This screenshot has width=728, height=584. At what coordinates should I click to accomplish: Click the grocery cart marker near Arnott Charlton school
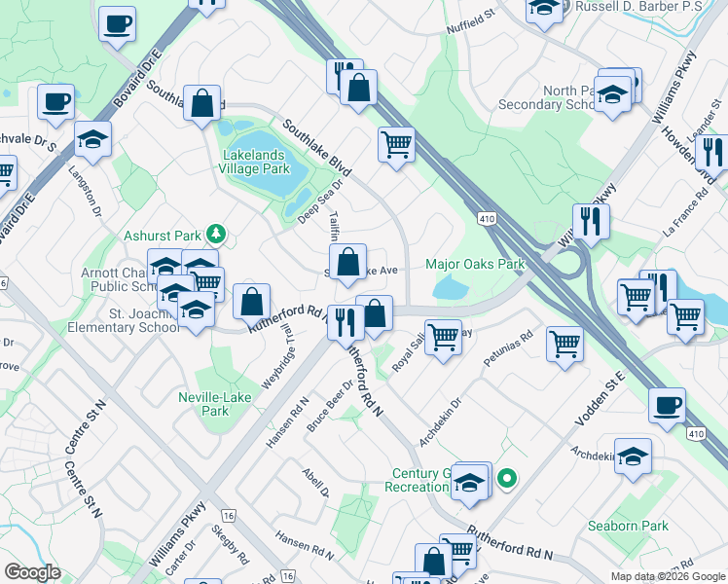(x=210, y=282)
